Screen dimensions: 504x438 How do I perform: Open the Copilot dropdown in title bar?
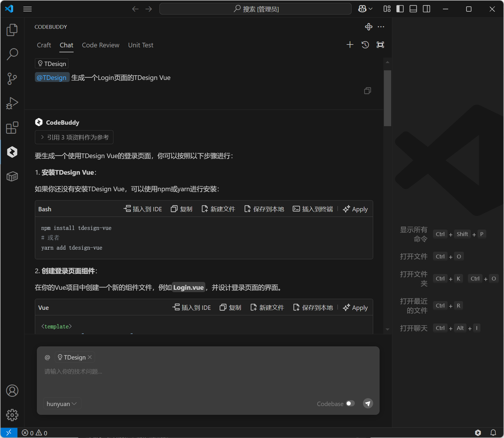pos(365,9)
